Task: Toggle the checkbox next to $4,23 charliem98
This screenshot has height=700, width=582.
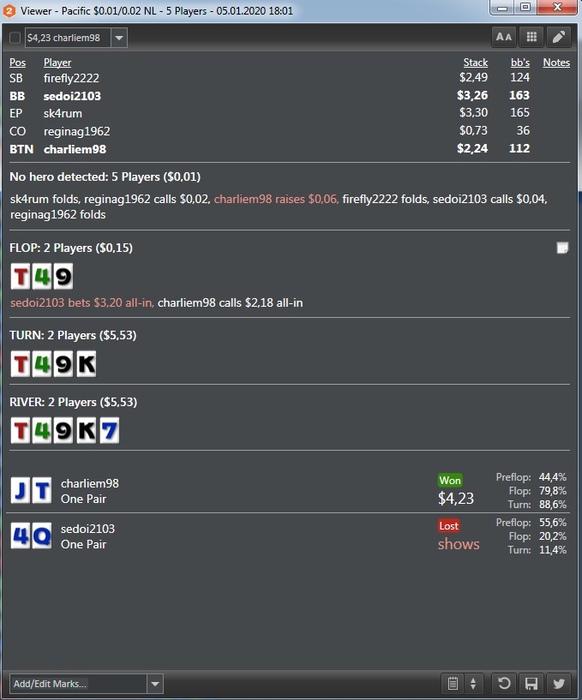Action: 15,38
